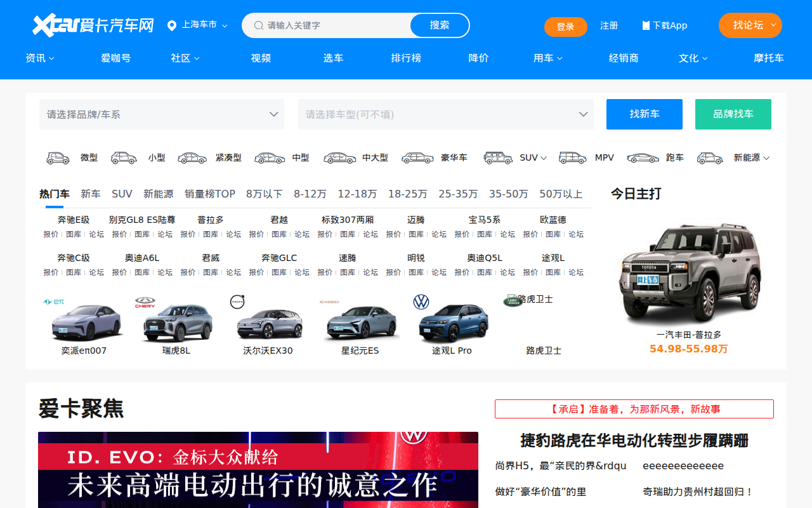Viewport: 812px width, 508px height.
Task: Select the MPV vehicle silhouette icon
Action: coord(572,157)
